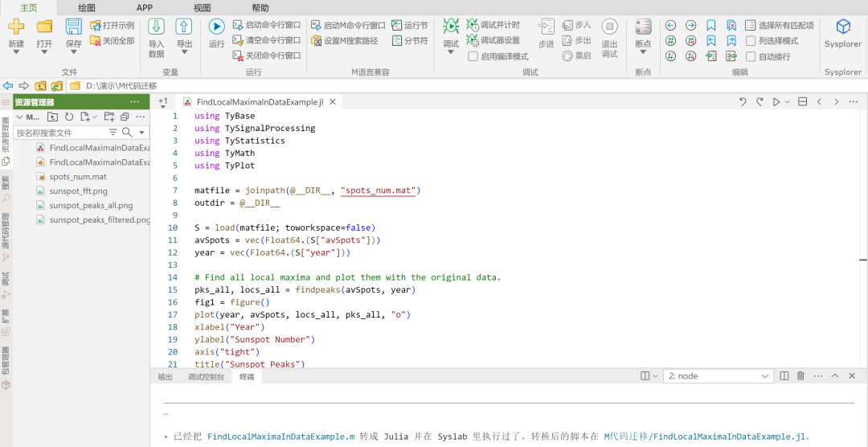Click the plain bookmark icon in 编辑 group
Viewport: 868px width, 447px height.
click(x=711, y=25)
